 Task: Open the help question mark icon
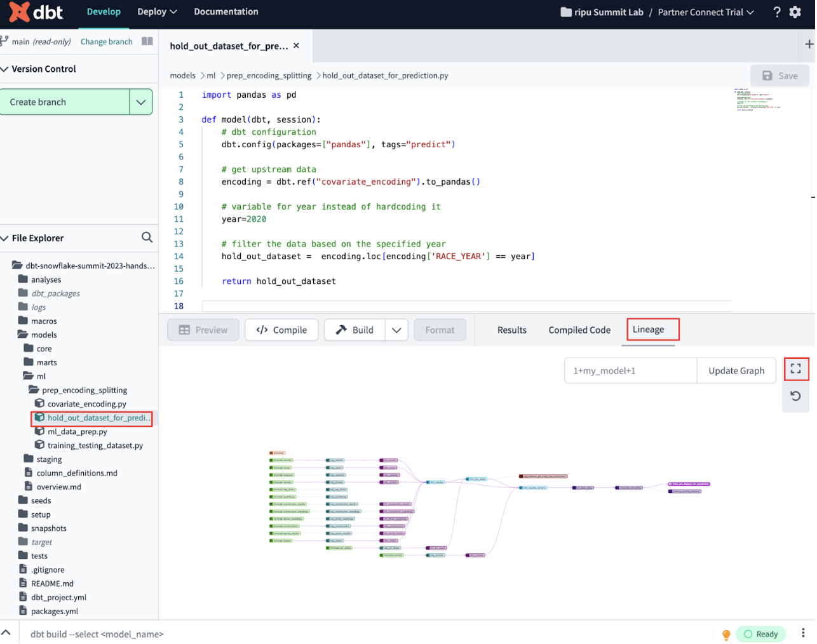pyautogui.click(x=776, y=12)
